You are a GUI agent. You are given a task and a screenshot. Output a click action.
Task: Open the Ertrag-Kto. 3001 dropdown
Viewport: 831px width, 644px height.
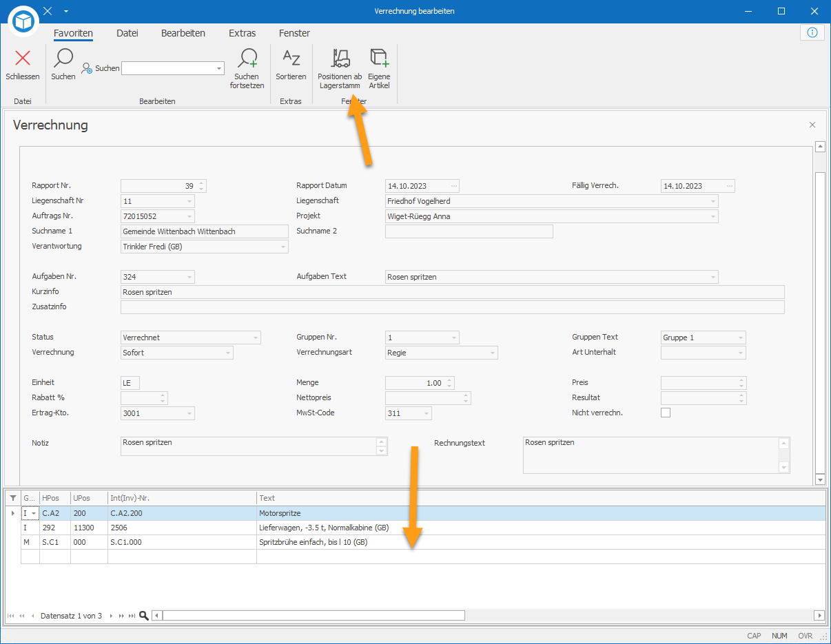pos(189,413)
